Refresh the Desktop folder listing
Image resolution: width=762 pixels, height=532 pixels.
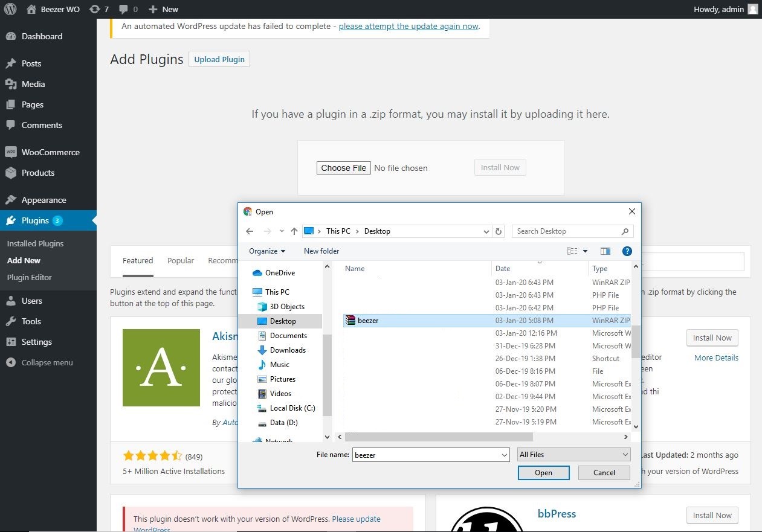(x=499, y=231)
